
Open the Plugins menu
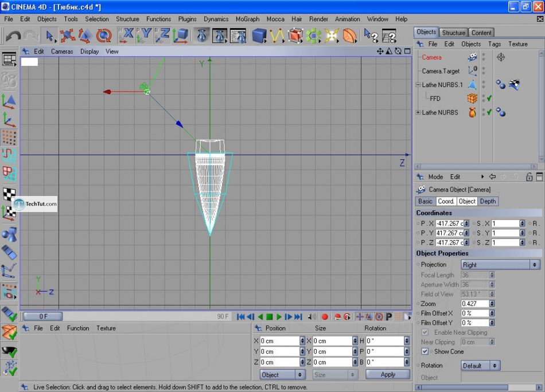tap(188, 19)
